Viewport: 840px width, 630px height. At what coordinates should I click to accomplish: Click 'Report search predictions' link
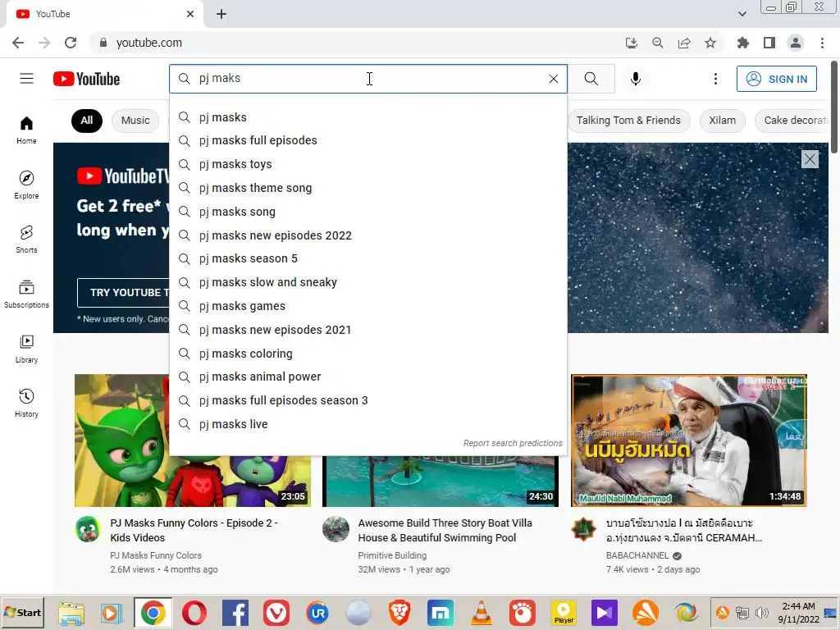[x=512, y=443]
